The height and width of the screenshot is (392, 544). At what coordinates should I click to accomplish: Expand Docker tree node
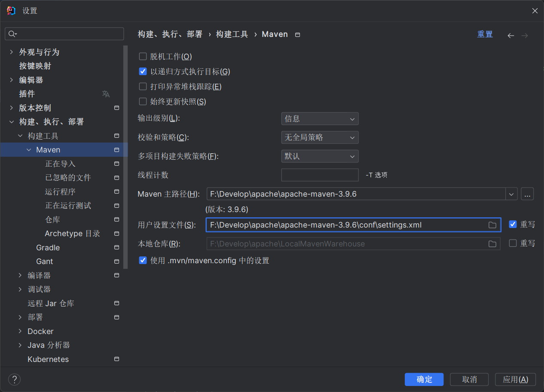click(20, 331)
